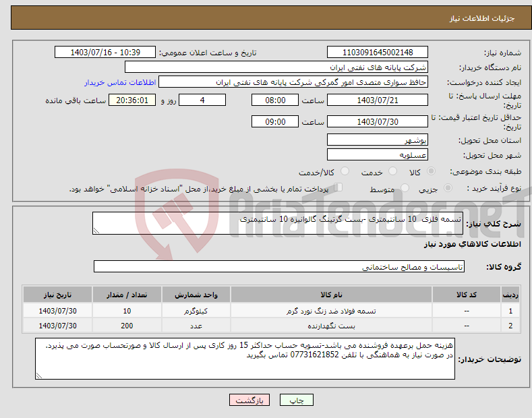Click the کد کالا column header
The image size is (532, 418).
pyautogui.click(x=467, y=295)
